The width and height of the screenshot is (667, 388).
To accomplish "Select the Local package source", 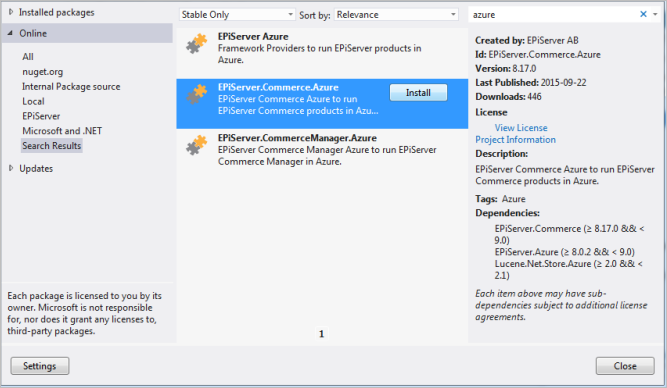I will [33, 101].
